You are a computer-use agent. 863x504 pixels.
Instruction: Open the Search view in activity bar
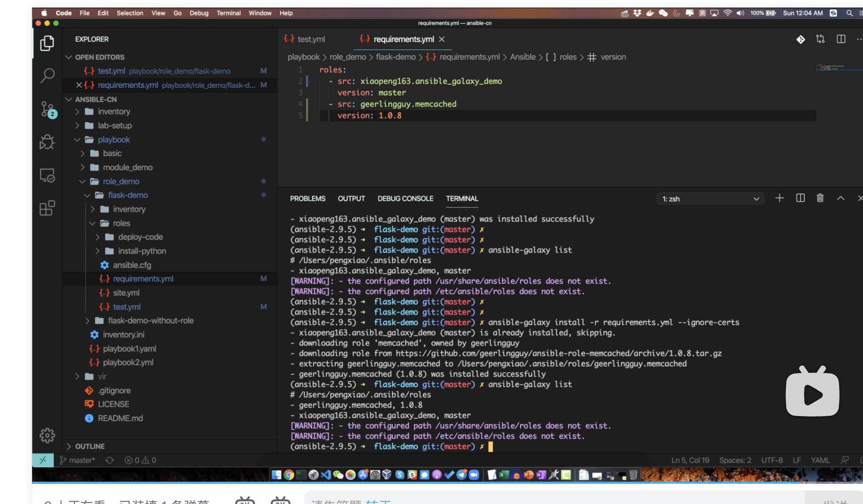click(x=47, y=75)
